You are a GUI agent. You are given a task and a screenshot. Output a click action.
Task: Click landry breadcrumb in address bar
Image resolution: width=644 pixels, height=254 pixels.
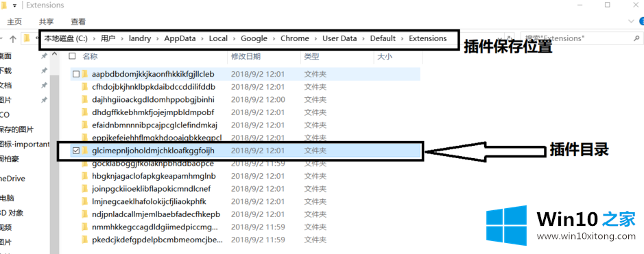[140, 38]
